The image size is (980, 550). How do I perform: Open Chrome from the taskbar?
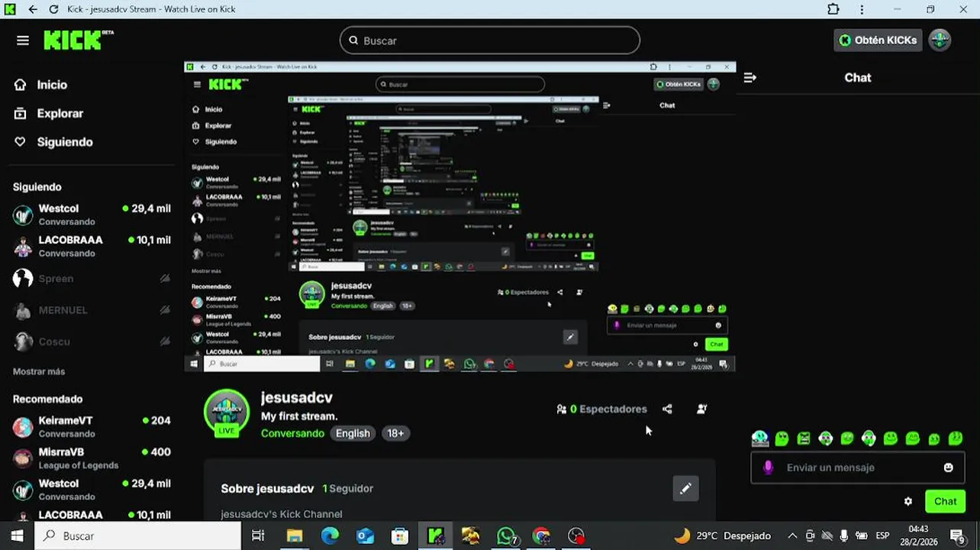coord(541,535)
